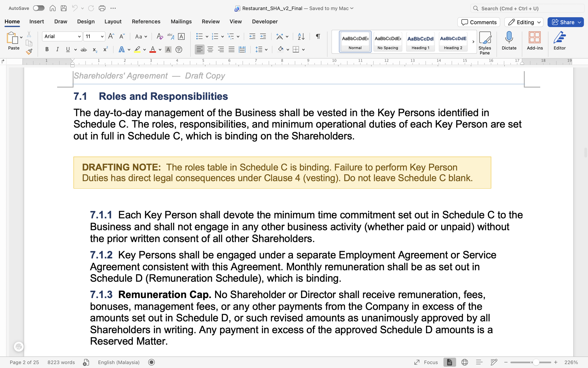Viewport: 588px width, 368px height.
Task: Toggle bold formatting
Action: click(47, 49)
